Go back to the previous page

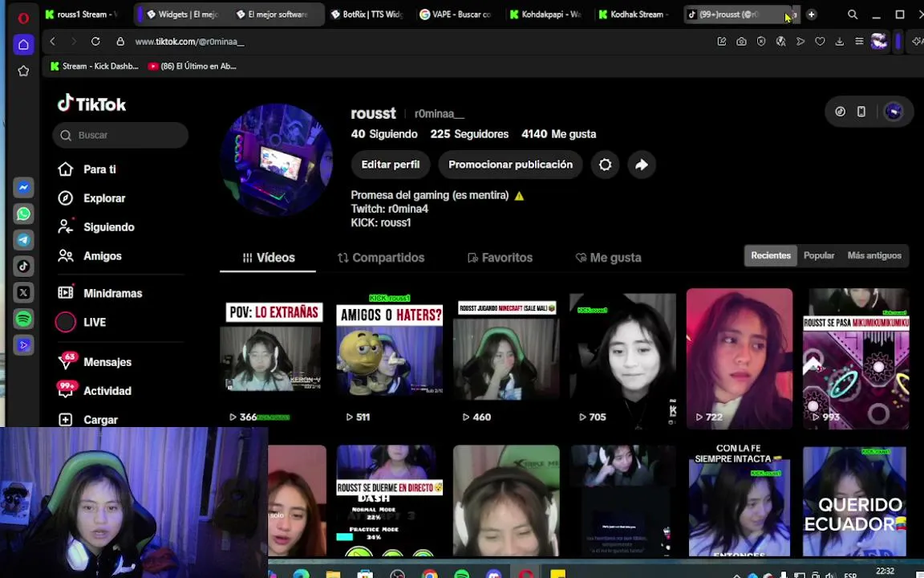(x=52, y=41)
